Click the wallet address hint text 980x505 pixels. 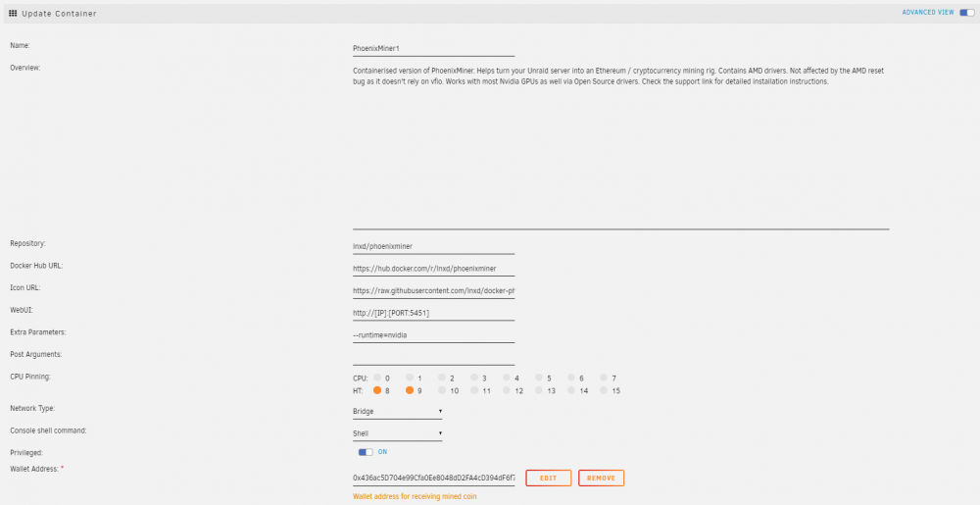pos(415,496)
